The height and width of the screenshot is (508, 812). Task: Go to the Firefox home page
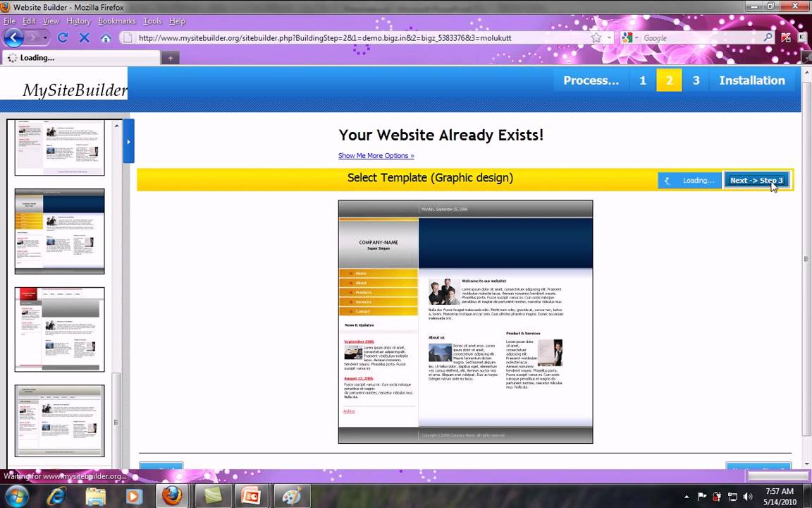pos(106,38)
